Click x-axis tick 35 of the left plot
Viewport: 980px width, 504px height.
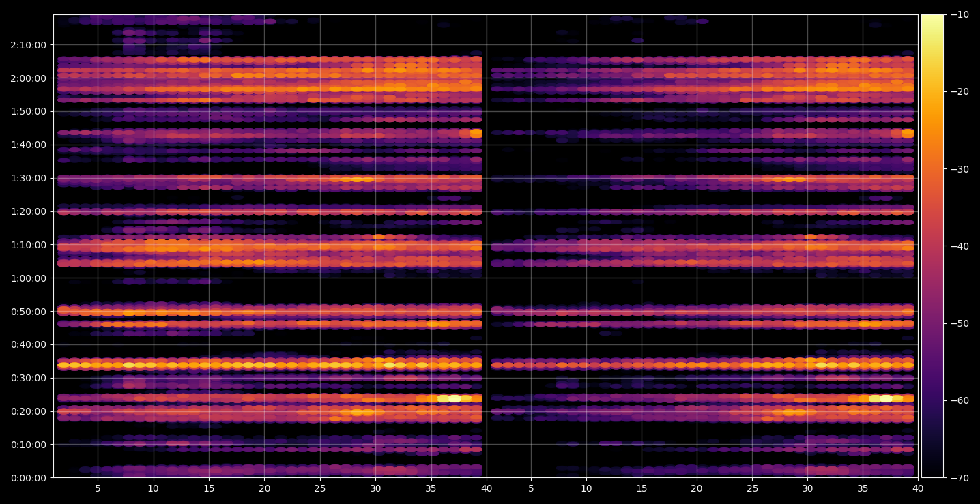coord(431,488)
